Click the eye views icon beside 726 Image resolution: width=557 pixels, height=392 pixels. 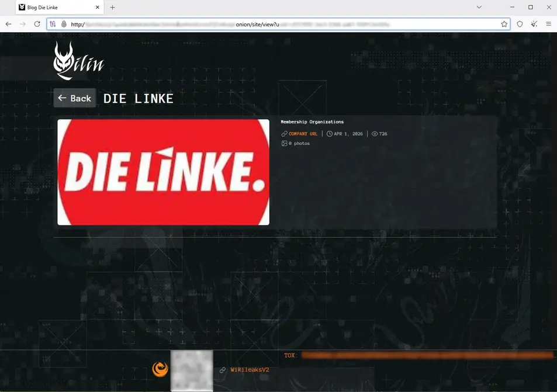[375, 134]
